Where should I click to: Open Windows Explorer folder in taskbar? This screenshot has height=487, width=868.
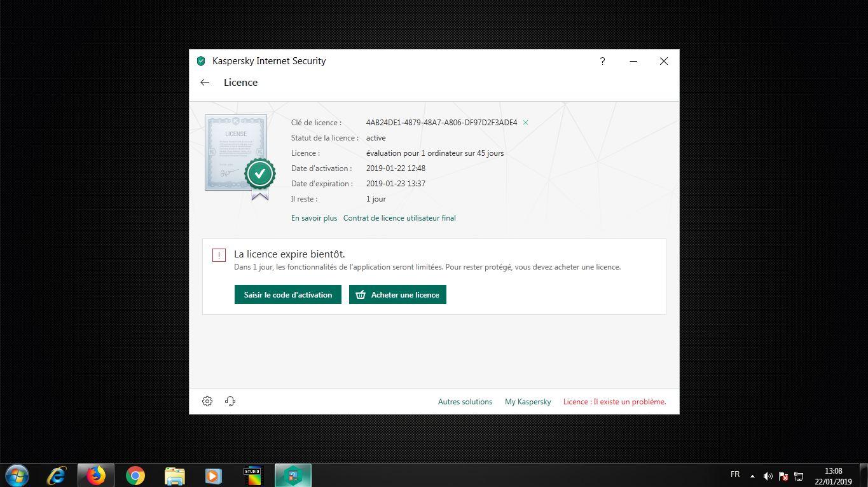tap(174, 476)
